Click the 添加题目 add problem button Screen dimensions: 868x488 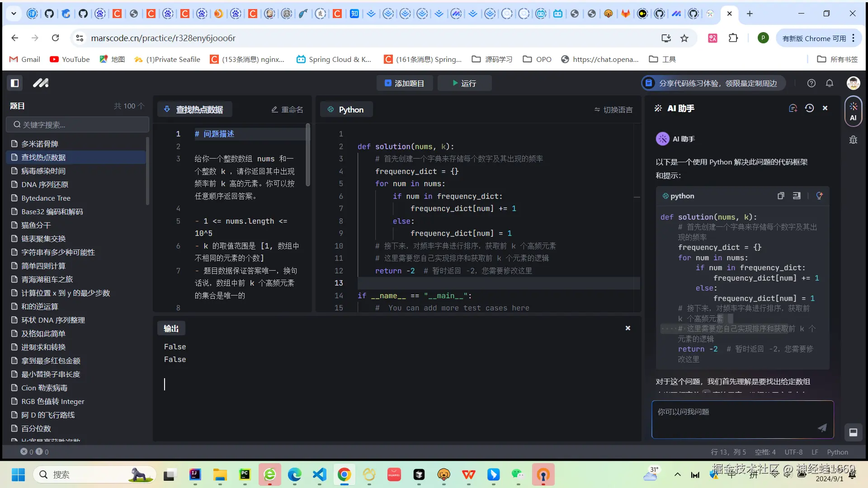(405, 83)
